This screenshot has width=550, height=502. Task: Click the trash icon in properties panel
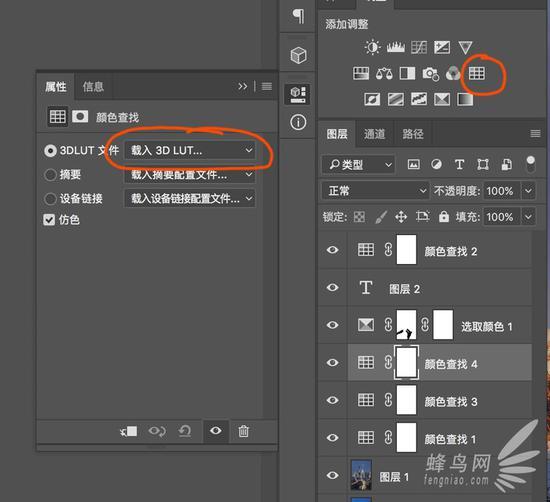tap(243, 431)
